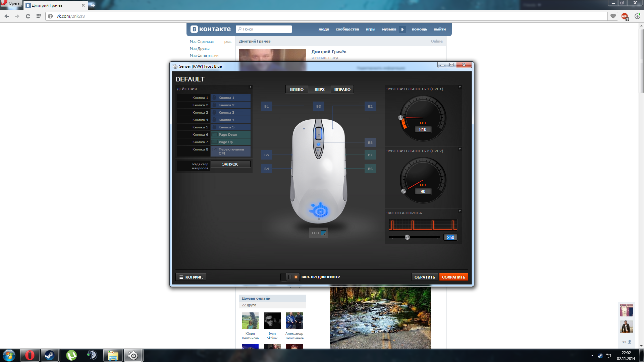Screen dimensions: 644x362
Task: Open the LED color swatch
Action: 323,233
